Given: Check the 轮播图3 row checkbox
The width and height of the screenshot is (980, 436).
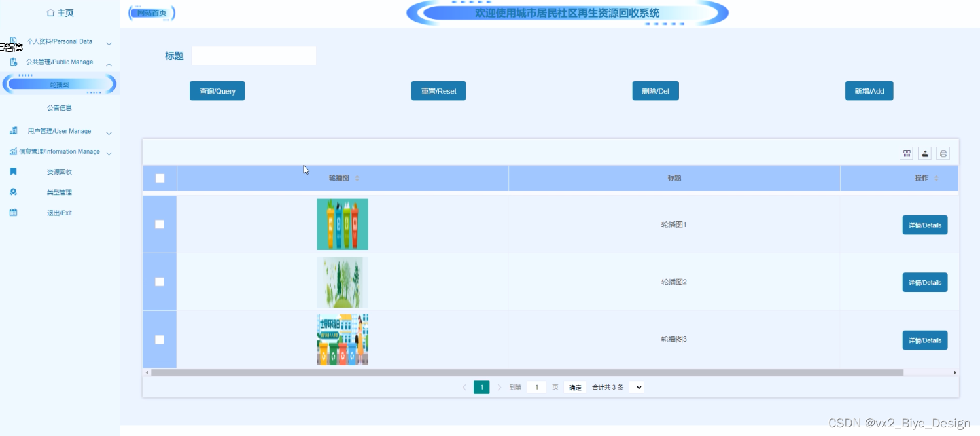Looking at the screenshot, I should click(160, 339).
